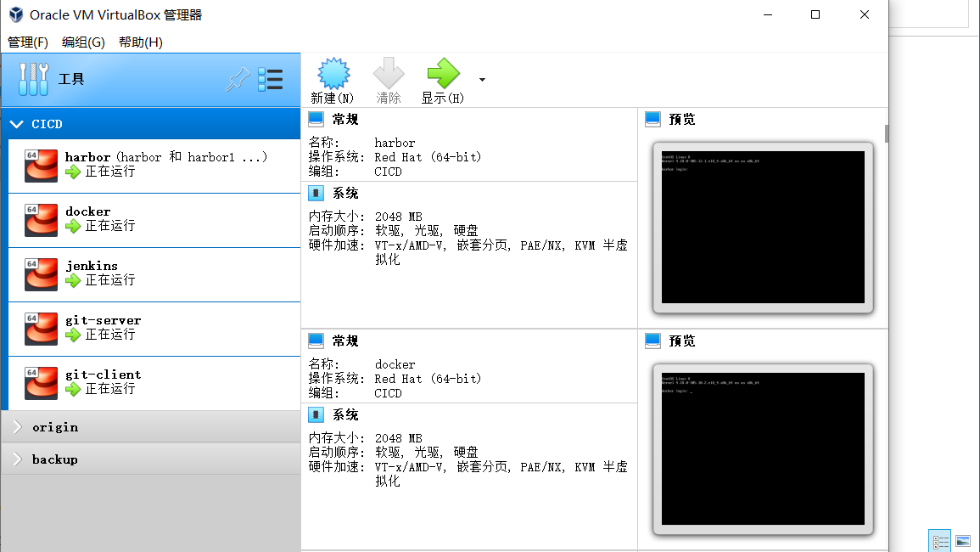This screenshot has width=980, height=552.
Task: Open harbor's 系统 section heading
Action: pyautogui.click(x=345, y=193)
